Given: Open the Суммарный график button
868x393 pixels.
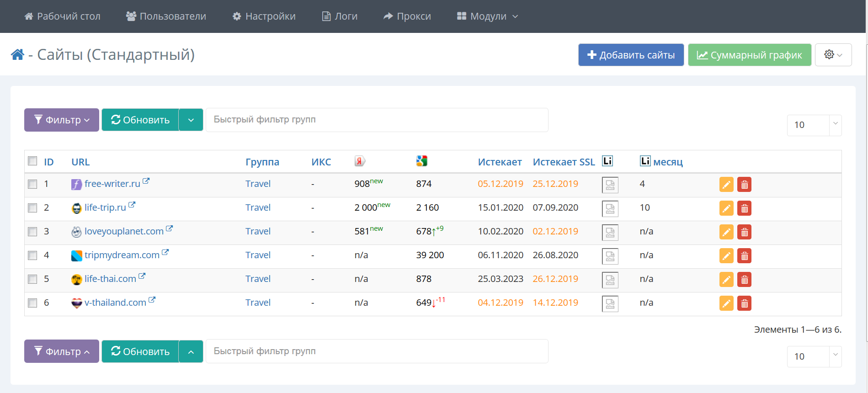Looking at the screenshot, I should click(x=749, y=55).
